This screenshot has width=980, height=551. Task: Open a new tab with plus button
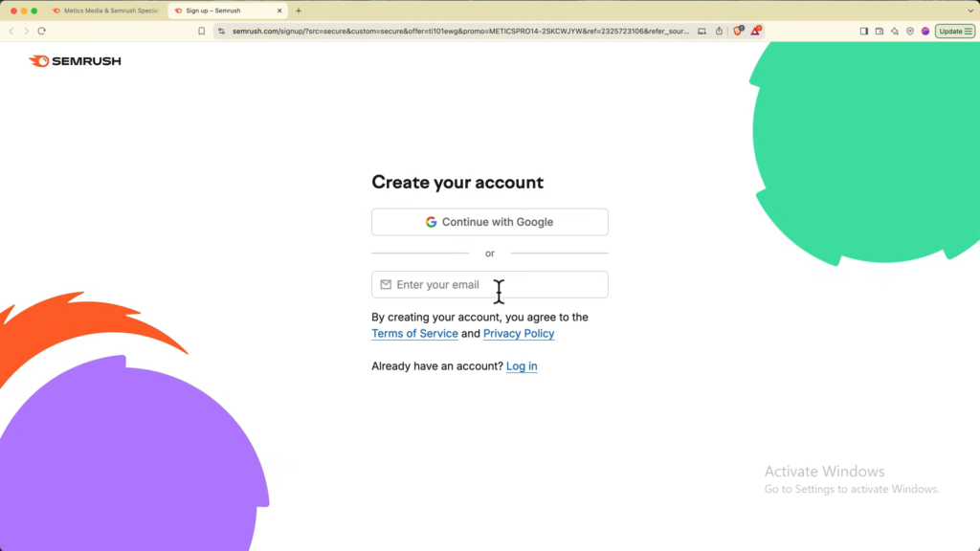[x=299, y=11]
